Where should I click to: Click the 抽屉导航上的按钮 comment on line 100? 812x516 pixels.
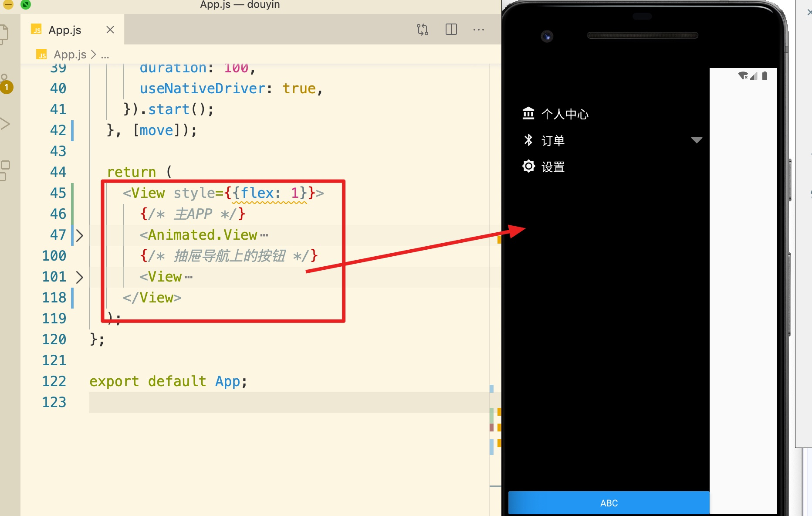[x=229, y=256]
